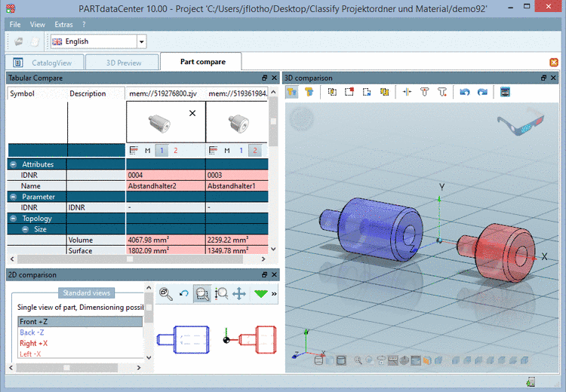Viewport: 566px width, 392px height.
Task: Click the redo arrow in 3D comparison toolbar
Action: [481, 92]
